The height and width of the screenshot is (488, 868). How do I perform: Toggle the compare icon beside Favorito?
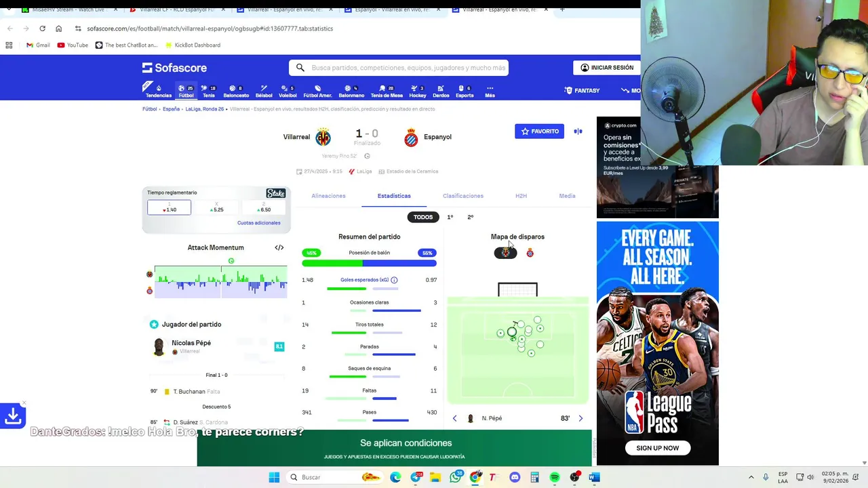(x=578, y=131)
